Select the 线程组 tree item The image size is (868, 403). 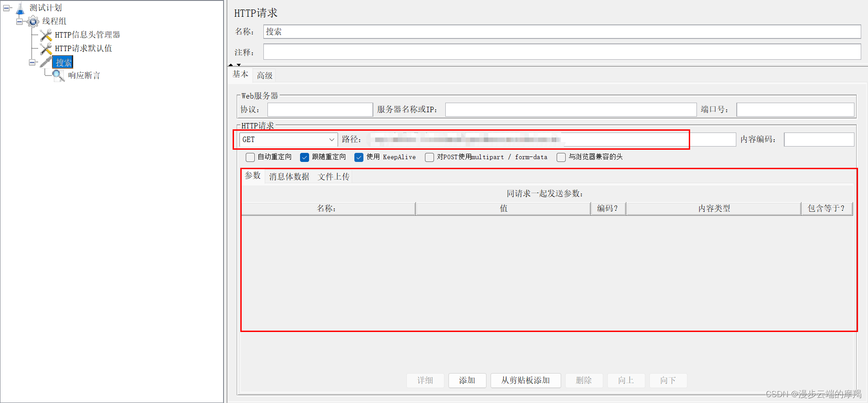[x=54, y=21]
